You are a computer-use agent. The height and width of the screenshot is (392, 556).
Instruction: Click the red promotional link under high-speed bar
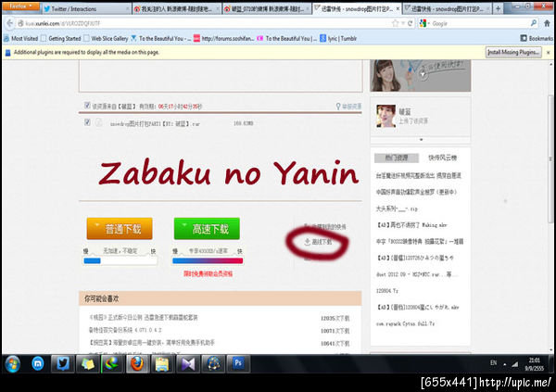click(208, 273)
